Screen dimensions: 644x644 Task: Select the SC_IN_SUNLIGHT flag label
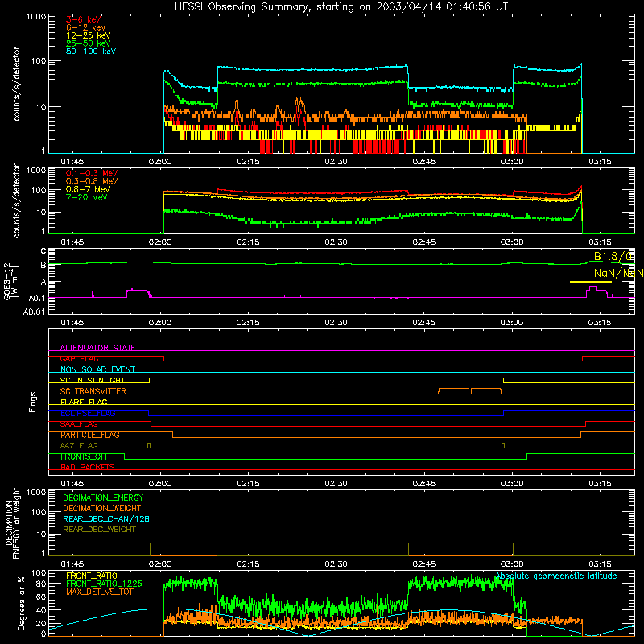(x=93, y=380)
